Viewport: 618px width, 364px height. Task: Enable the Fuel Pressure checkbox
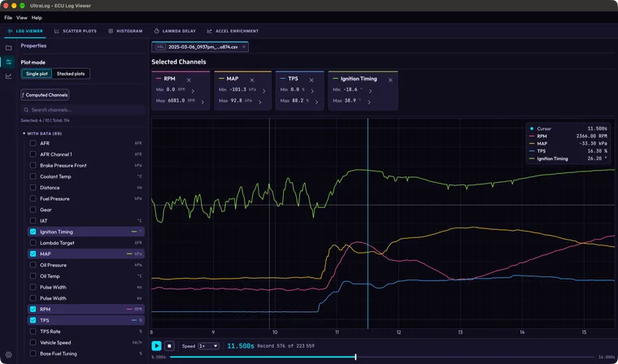(x=33, y=198)
